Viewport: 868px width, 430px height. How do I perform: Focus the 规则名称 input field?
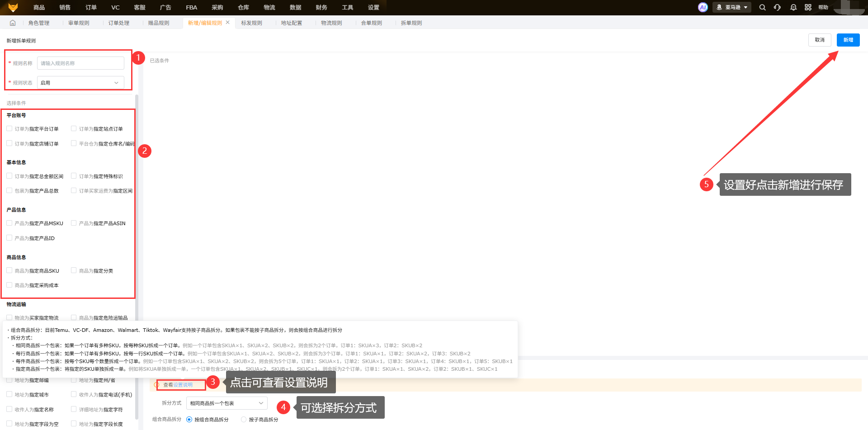80,63
